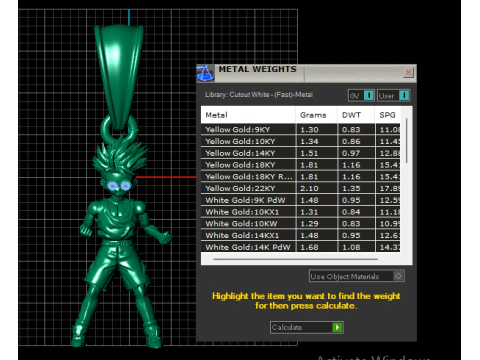This screenshot has width=480, height=360.
Task: Click the vertical scrollbar of the metal list
Action: pyautogui.click(x=407, y=141)
